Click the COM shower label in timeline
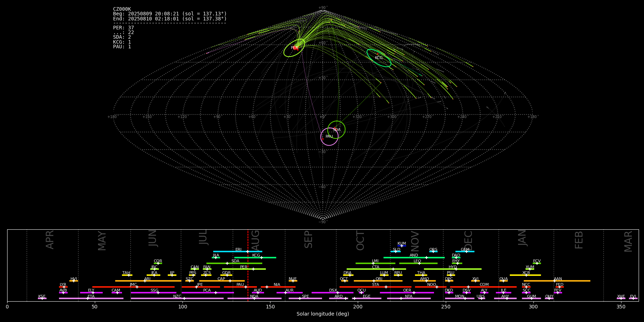This screenshot has height=322, width=644. pyautogui.click(x=484, y=285)
